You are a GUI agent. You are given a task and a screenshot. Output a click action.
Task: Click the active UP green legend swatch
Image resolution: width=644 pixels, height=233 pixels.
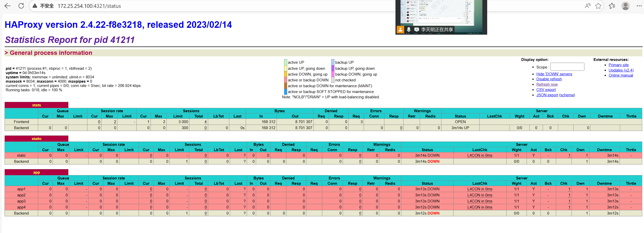click(x=285, y=62)
